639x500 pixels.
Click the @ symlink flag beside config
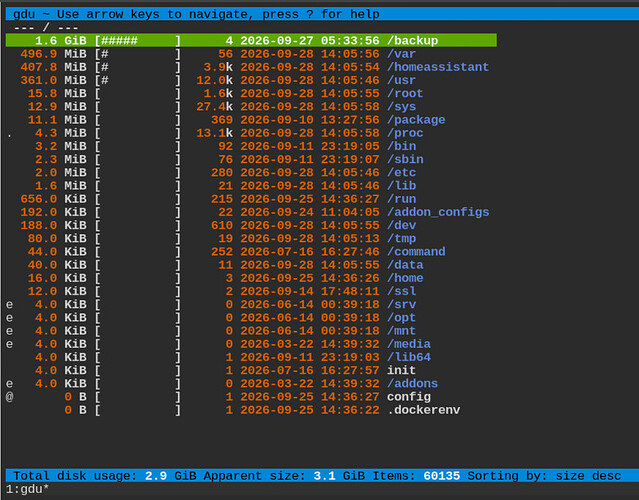(9, 396)
